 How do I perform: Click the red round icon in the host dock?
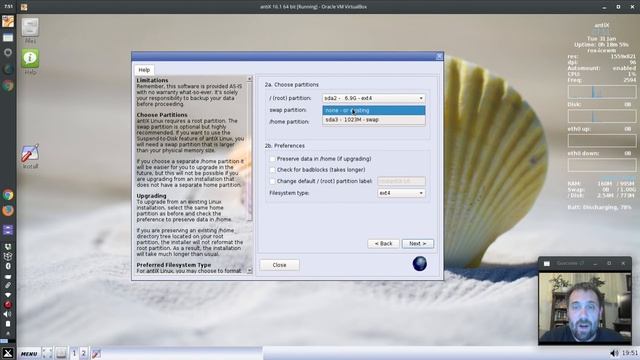click(8, 304)
